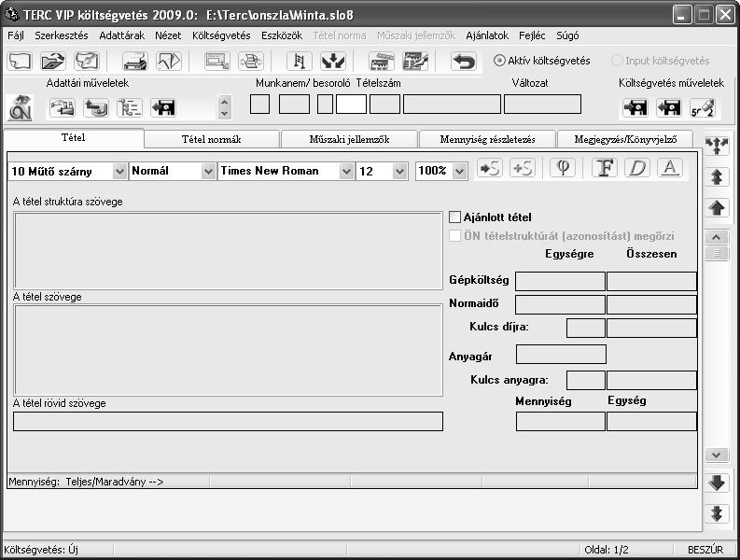Image resolution: width=740 pixels, height=560 pixels.
Task: Select Aktív költségvetés radio button
Action: (x=499, y=61)
